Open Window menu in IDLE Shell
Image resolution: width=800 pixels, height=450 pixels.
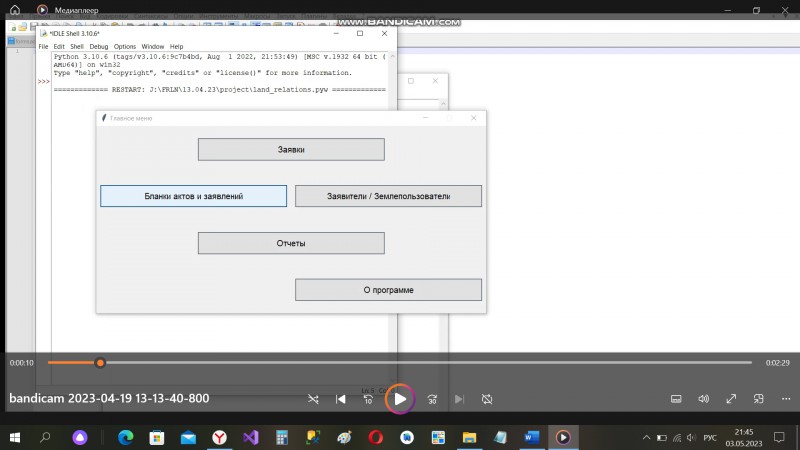153,46
